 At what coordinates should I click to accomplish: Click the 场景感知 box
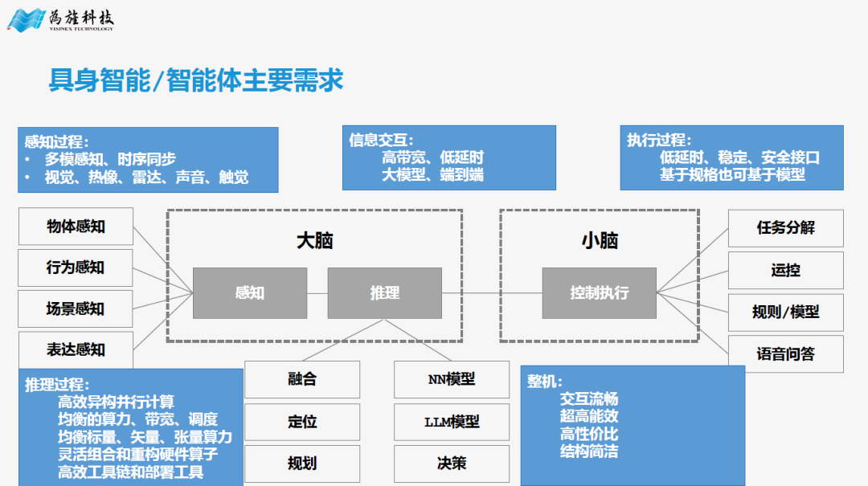click(x=76, y=308)
